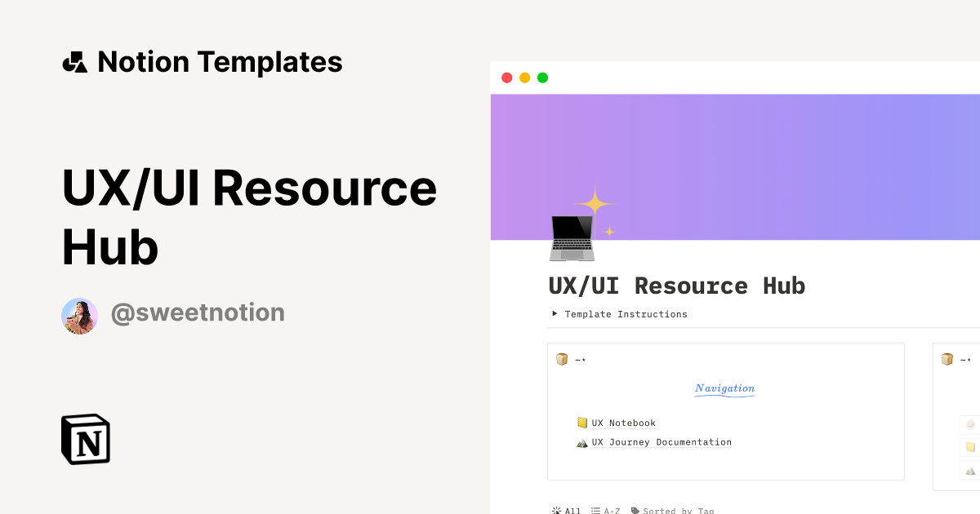Select the A-Z view tab

[611, 510]
